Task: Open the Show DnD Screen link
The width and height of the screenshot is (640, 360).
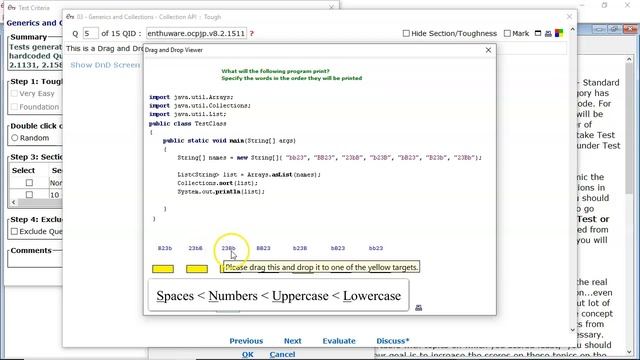Action: tap(105, 65)
